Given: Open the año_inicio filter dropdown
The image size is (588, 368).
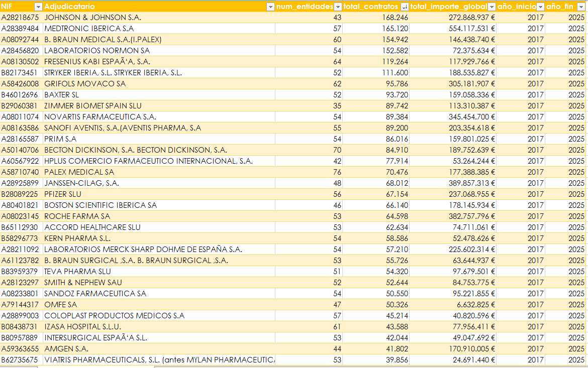Looking at the screenshot, I should [x=540, y=7].
